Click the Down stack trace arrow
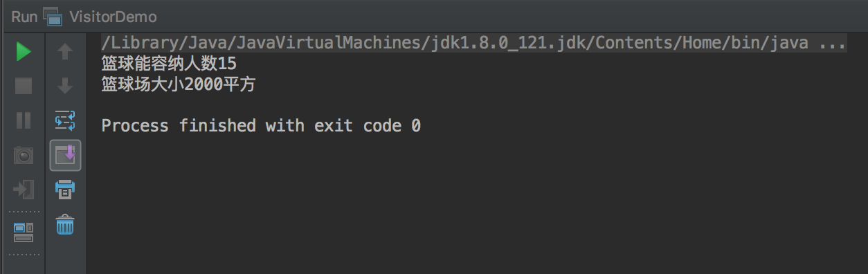The image size is (868, 274). [65, 86]
